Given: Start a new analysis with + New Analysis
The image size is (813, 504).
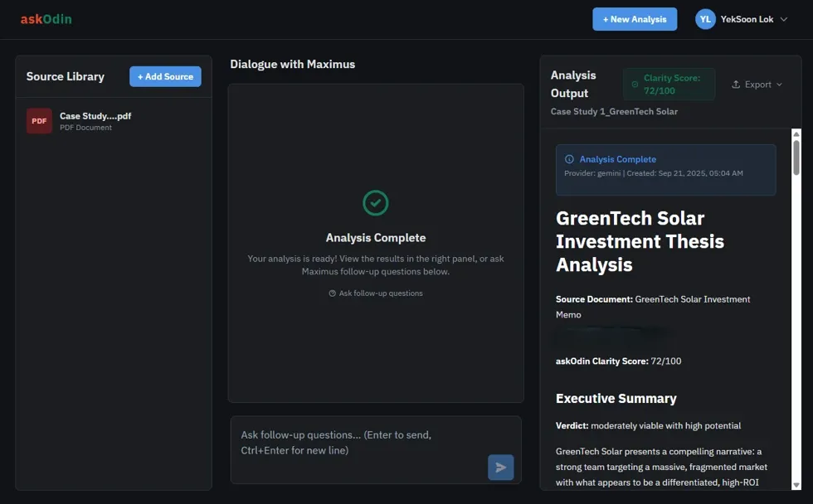Looking at the screenshot, I should [x=635, y=18].
